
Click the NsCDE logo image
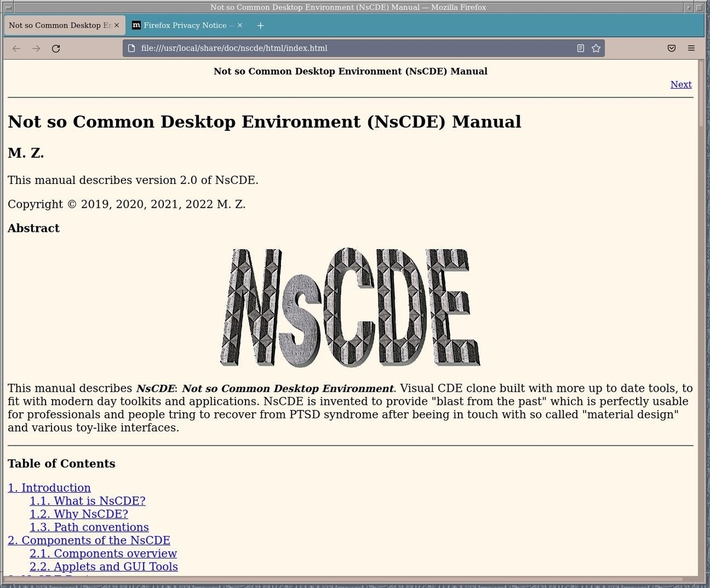[x=350, y=306]
